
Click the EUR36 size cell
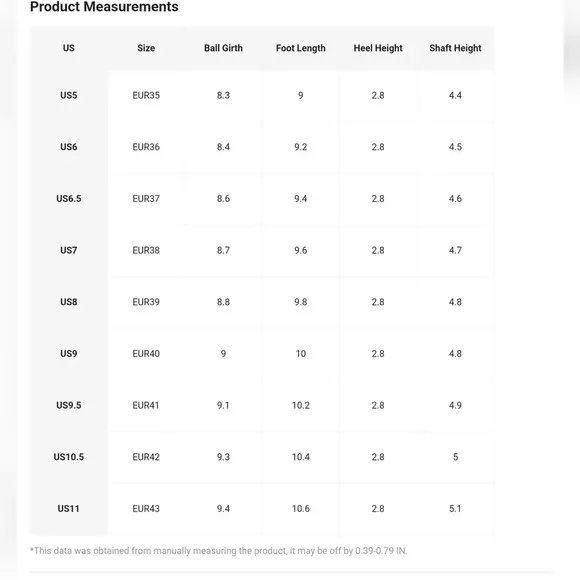pyautogui.click(x=146, y=147)
